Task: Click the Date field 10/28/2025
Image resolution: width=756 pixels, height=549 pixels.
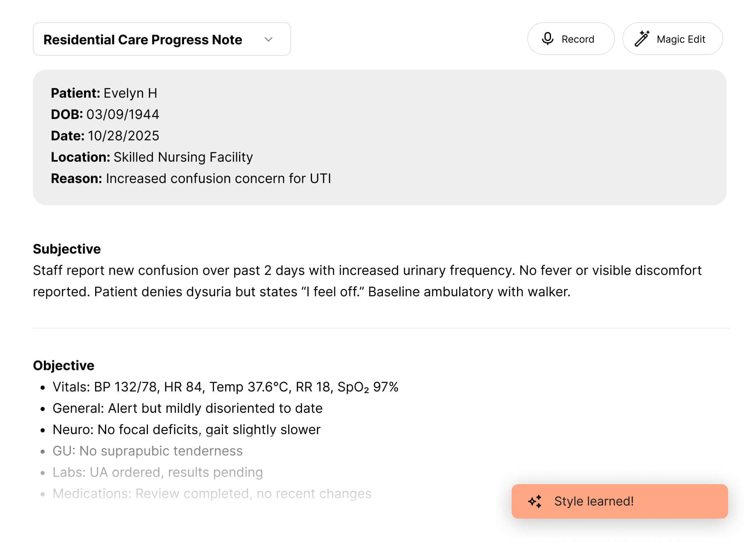Action: pos(123,136)
